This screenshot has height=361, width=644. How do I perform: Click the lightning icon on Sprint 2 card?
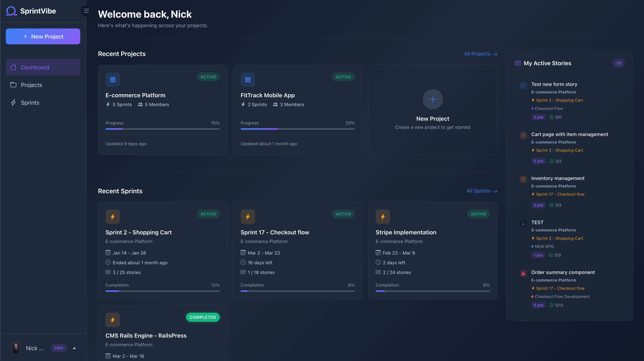tap(112, 217)
